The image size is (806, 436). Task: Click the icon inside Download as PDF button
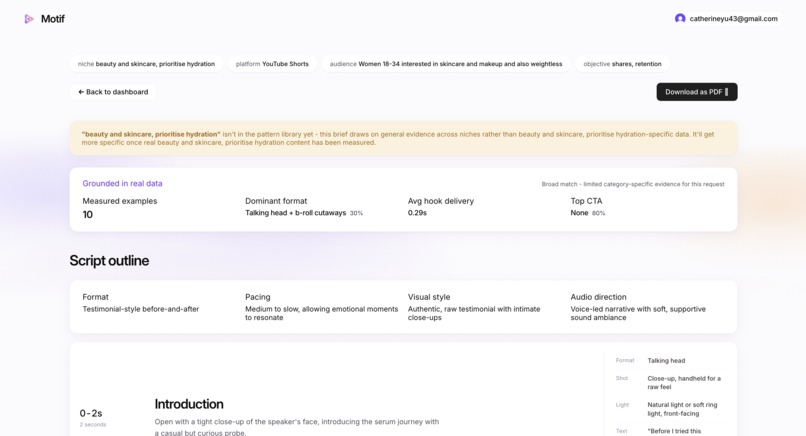(x=726, y=92)
